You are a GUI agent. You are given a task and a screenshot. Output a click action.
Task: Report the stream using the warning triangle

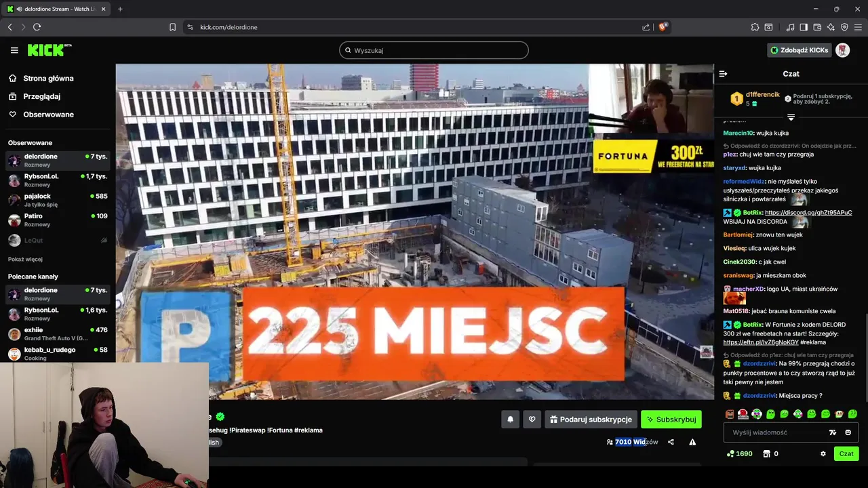[x=692, y=442]
